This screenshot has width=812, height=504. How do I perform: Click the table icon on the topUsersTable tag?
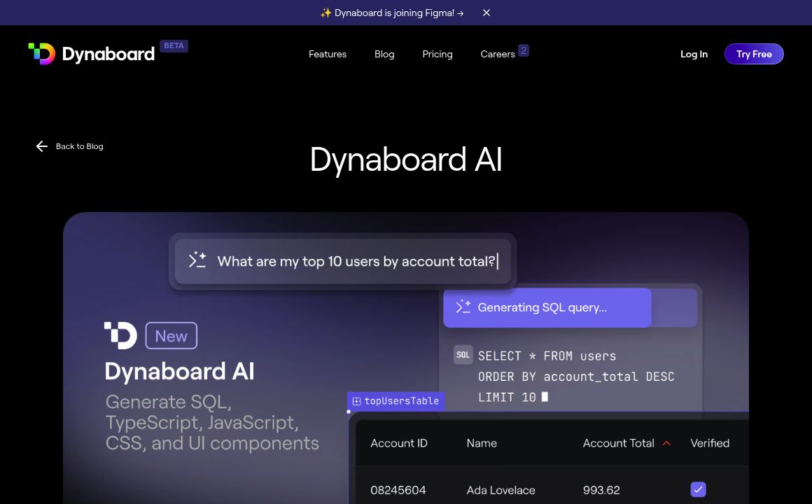[x=356, y=401]
